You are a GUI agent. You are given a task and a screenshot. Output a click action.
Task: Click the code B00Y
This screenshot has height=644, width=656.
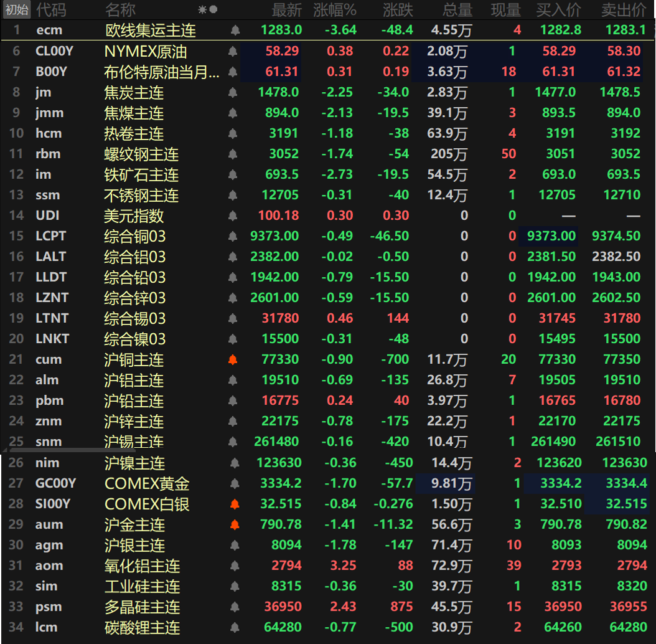coord(51,72)
